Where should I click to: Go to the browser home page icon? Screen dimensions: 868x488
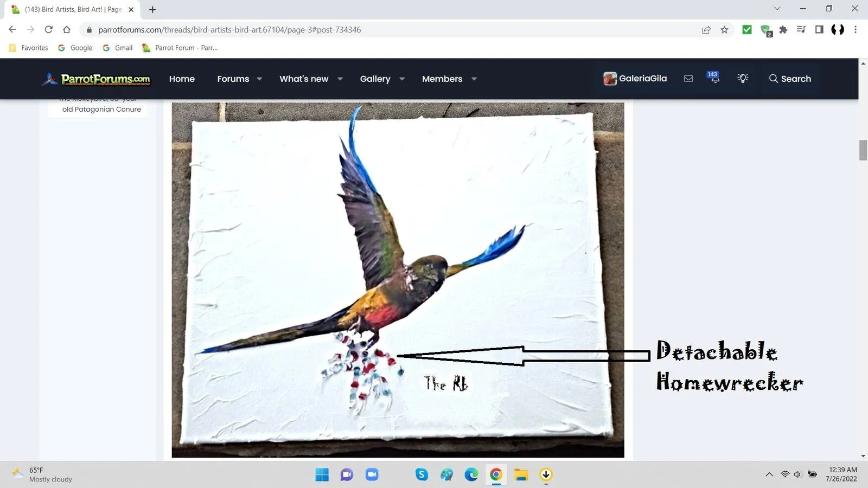tap(67, 30)
